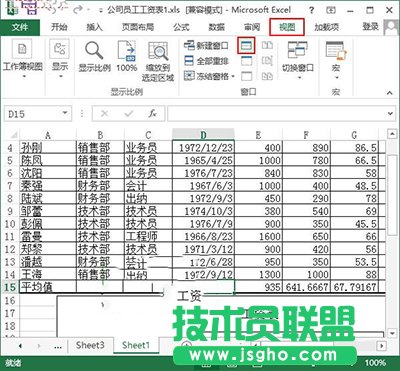Screen dimensions: 400x371
Task: Open the 公式 ribbon tab
Action: pyautogui.click(x=181, y=27)
